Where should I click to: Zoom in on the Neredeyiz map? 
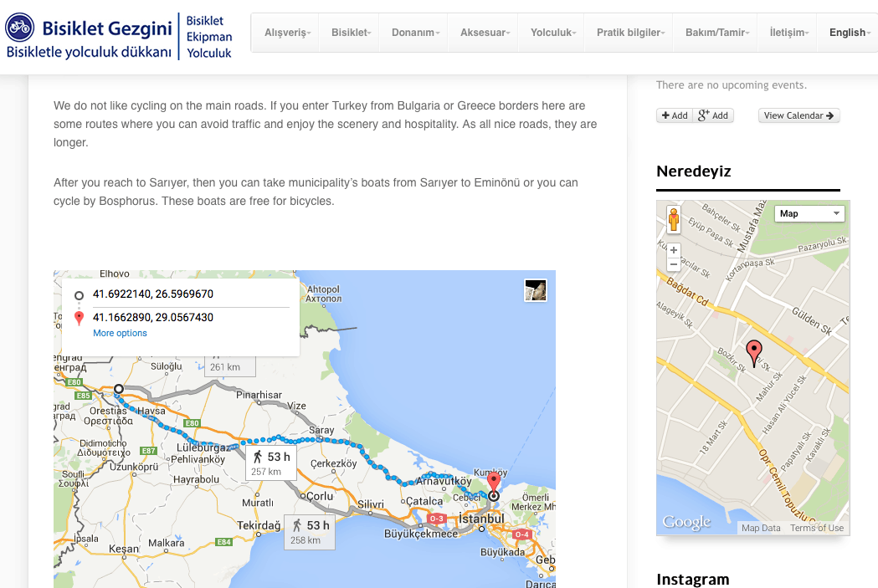click(x=673, y=250)
